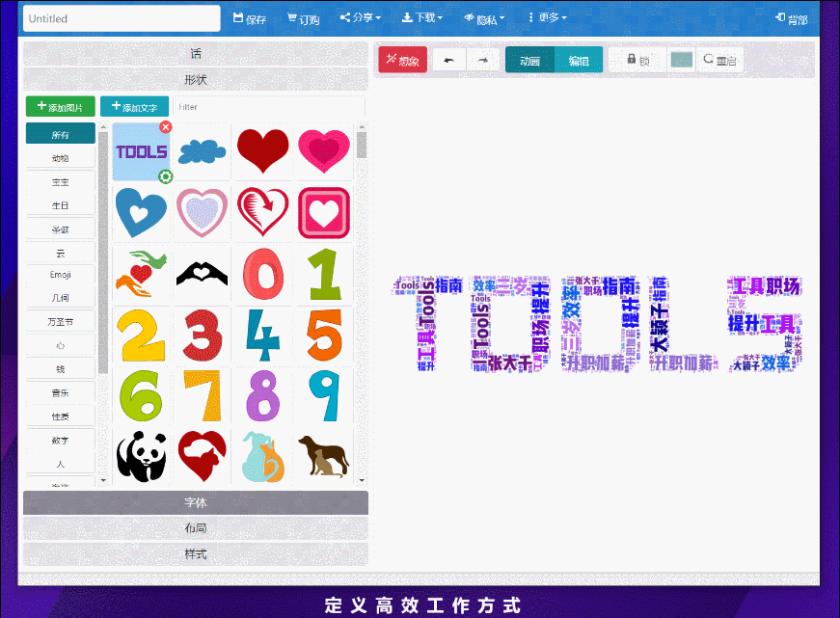
Task: Switch to 动画 mode
Action: coord(529,60)
